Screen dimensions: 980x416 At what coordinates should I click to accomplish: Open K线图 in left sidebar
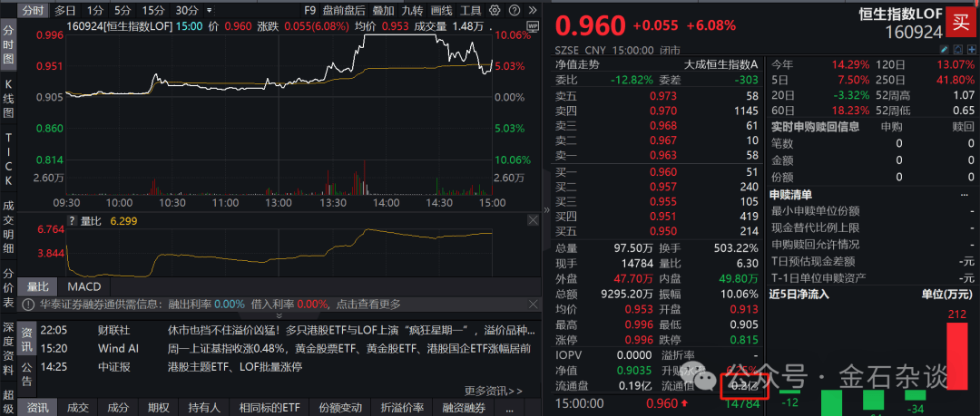[x=9, y=99]
